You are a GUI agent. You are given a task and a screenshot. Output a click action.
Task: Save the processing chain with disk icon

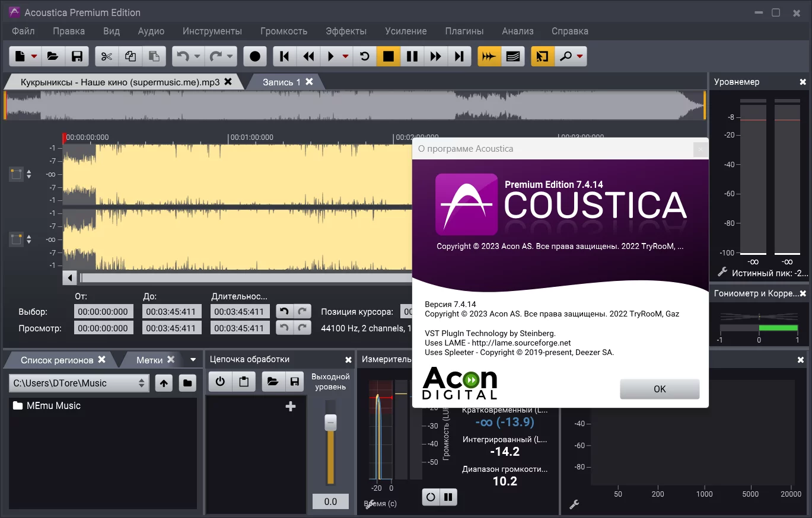click(x=295, y=382)
